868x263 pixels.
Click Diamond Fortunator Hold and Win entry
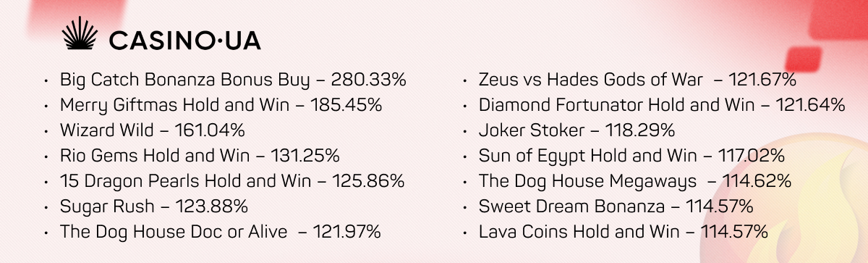662,105
